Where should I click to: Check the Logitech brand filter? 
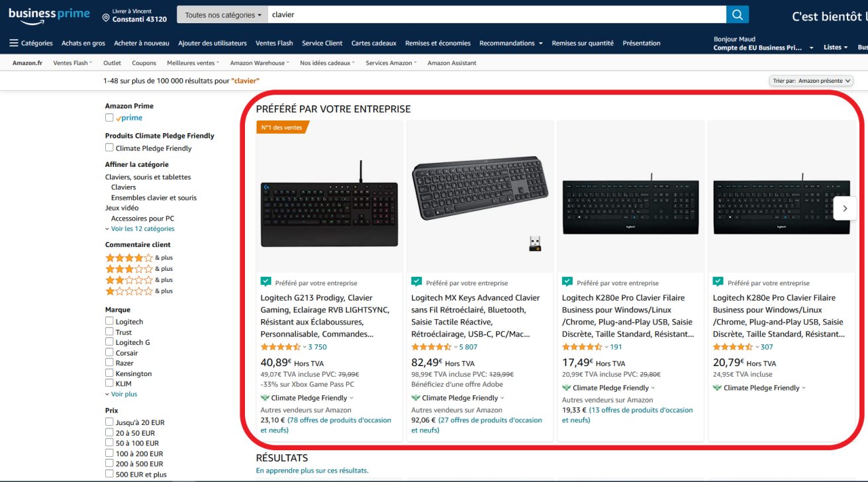tap(109, 322)
